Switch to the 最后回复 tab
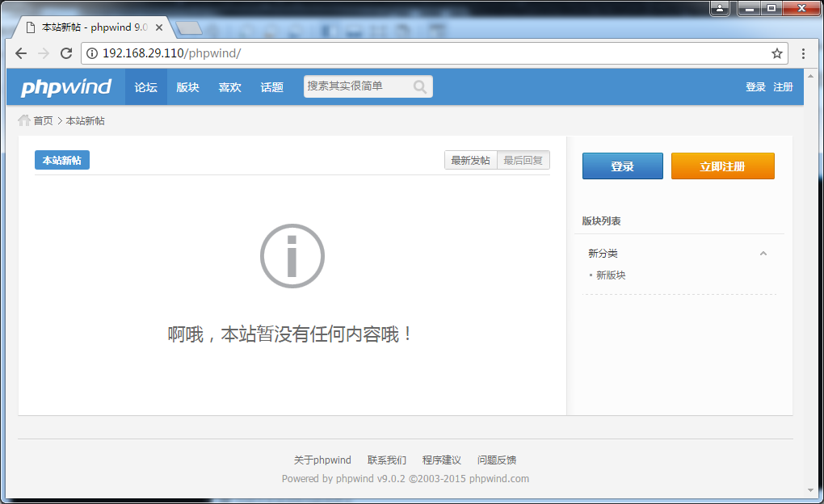This screenshot has width=824, height=504. 523,160
